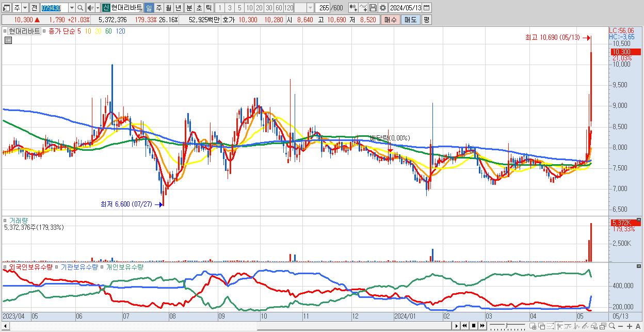Switch to 월 monthly period
Viewport: 644px width, 332px height.
[x=169, y=8]
